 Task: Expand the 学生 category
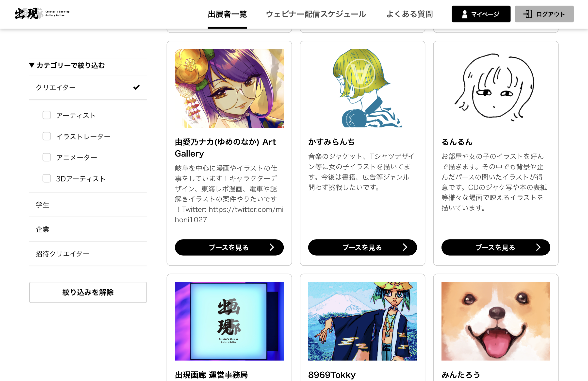click(88, 205)
